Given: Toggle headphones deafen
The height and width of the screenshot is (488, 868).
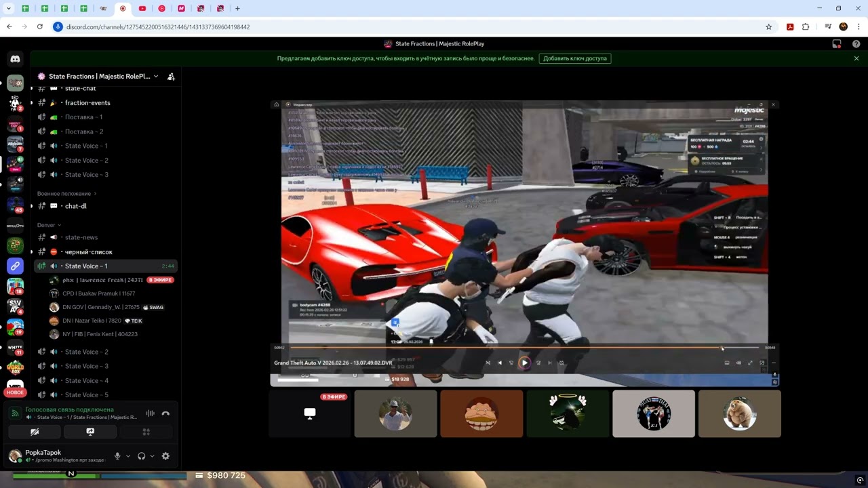Looking at the screenshot, I should (x=141, y=456).
